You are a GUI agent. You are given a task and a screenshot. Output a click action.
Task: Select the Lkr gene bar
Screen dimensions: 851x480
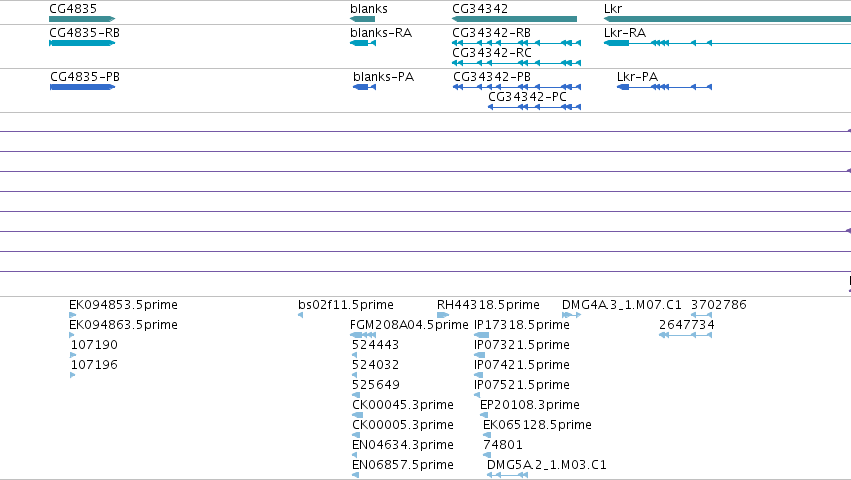pyautogui.click(x=727, y=19)
